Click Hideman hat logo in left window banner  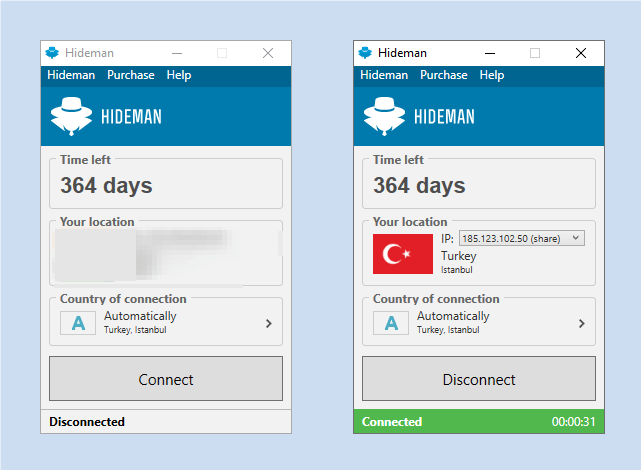point(72,116)
